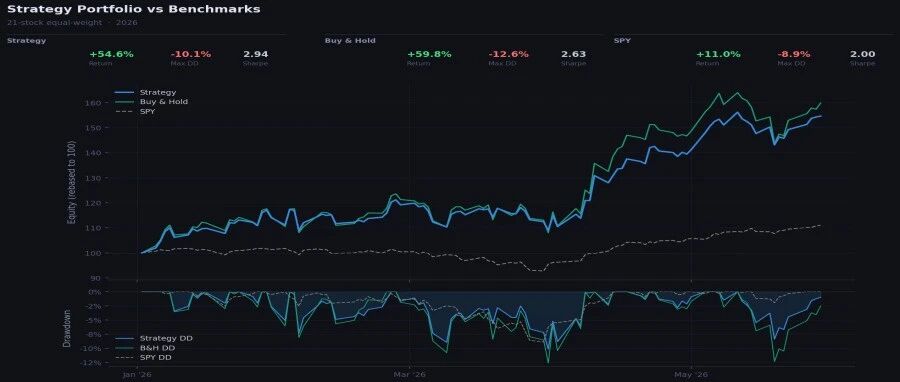Click the SPY -8.9% Max DD value
The image size is (900, 382).
pyautogui.click(x=794, y=54)
